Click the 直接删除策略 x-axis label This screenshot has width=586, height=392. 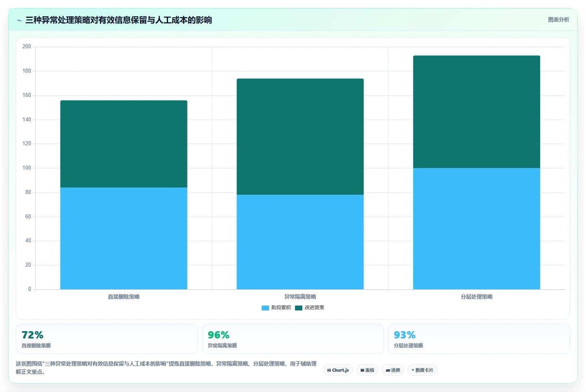(x=124, y=297)
